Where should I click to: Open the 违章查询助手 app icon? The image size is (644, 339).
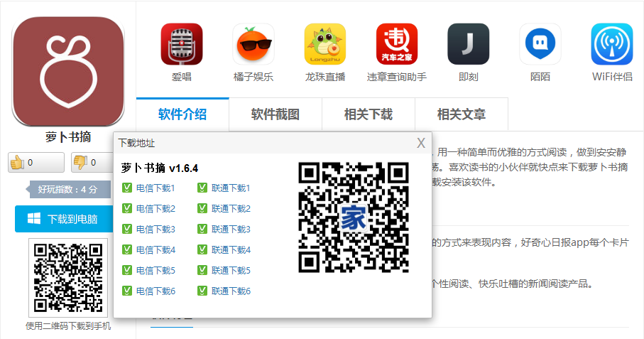(397, 44)
